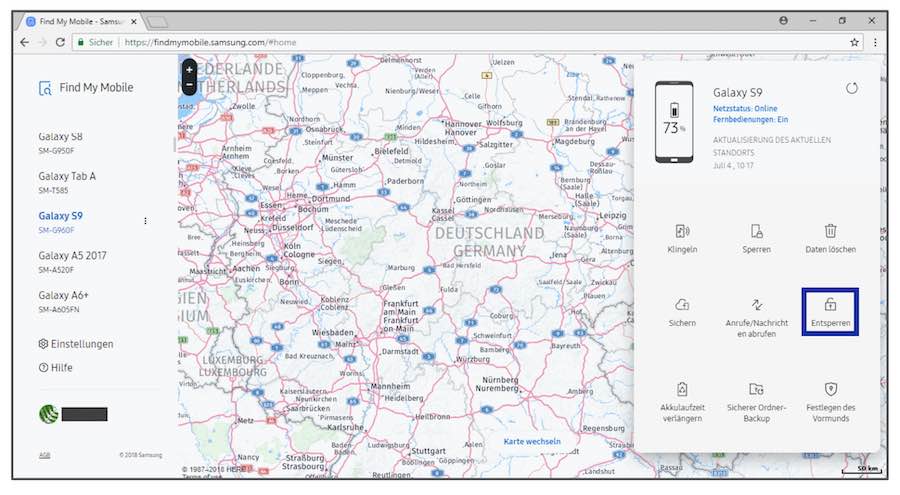Click the Fernbedienungen: Ein text
This screenshot has height=495, width=900.
(x=751, y=119)
